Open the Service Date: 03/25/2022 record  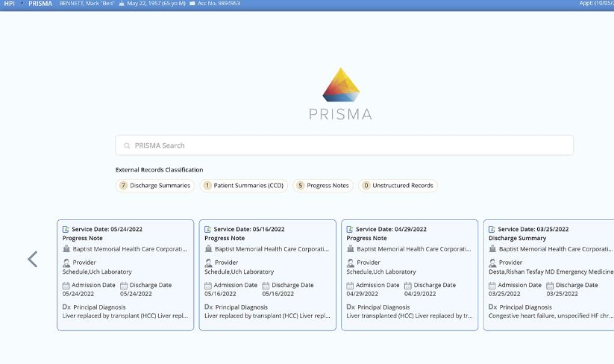pos(548,275)
